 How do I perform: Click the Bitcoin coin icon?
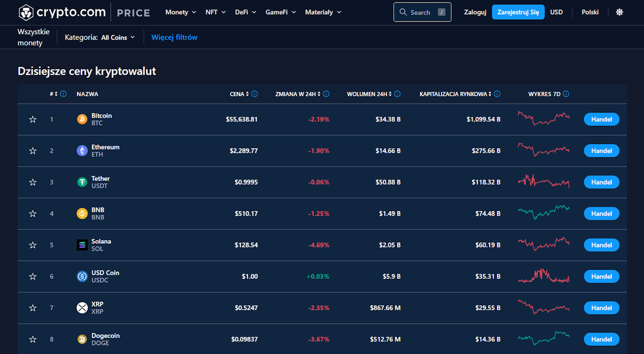pos(82,119)
